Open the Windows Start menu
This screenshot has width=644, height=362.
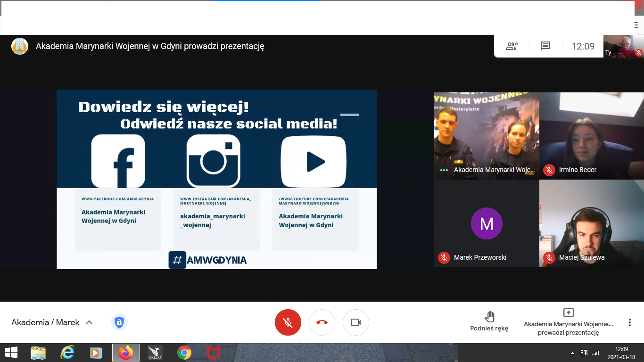pos(11,353)
